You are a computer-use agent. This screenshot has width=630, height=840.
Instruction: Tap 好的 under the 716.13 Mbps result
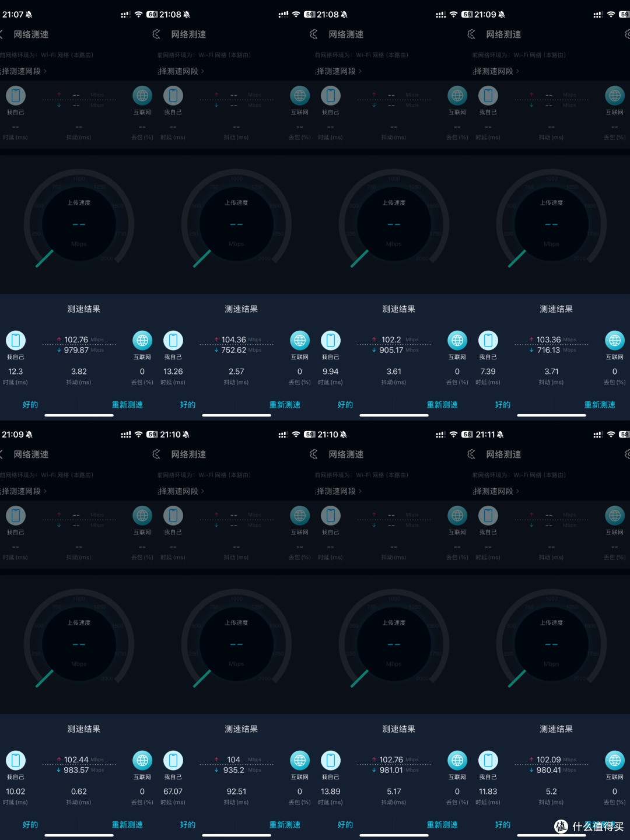[503, 405]
